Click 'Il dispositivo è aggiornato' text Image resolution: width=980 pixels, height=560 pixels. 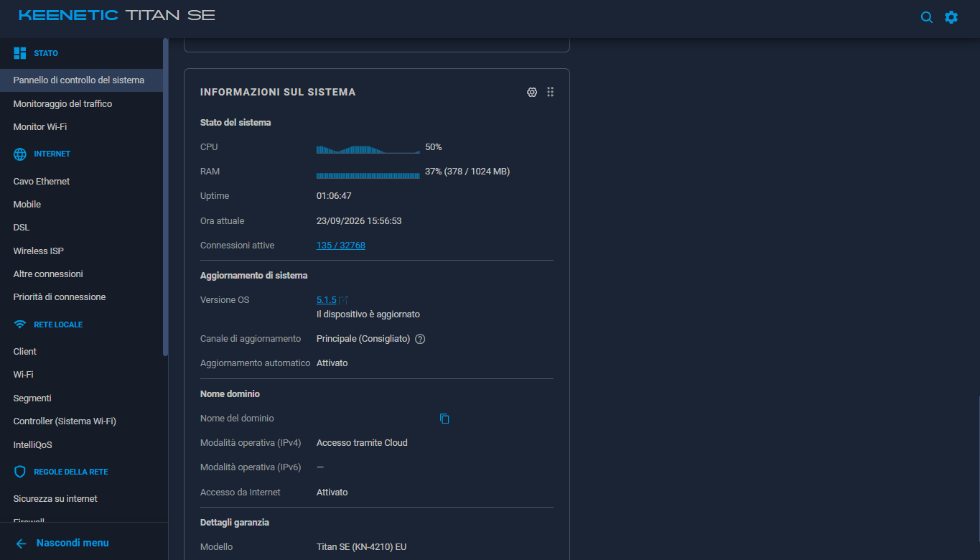(368, 314)
